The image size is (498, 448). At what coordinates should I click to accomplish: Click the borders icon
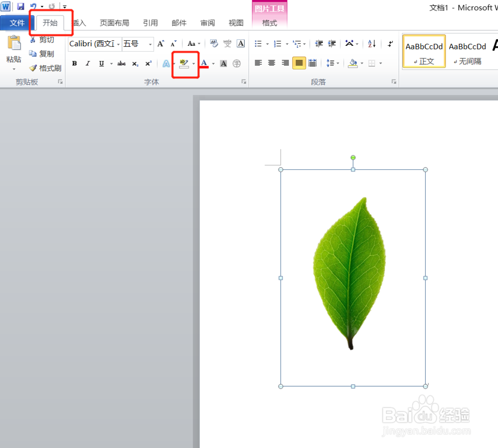click(372, 63)
